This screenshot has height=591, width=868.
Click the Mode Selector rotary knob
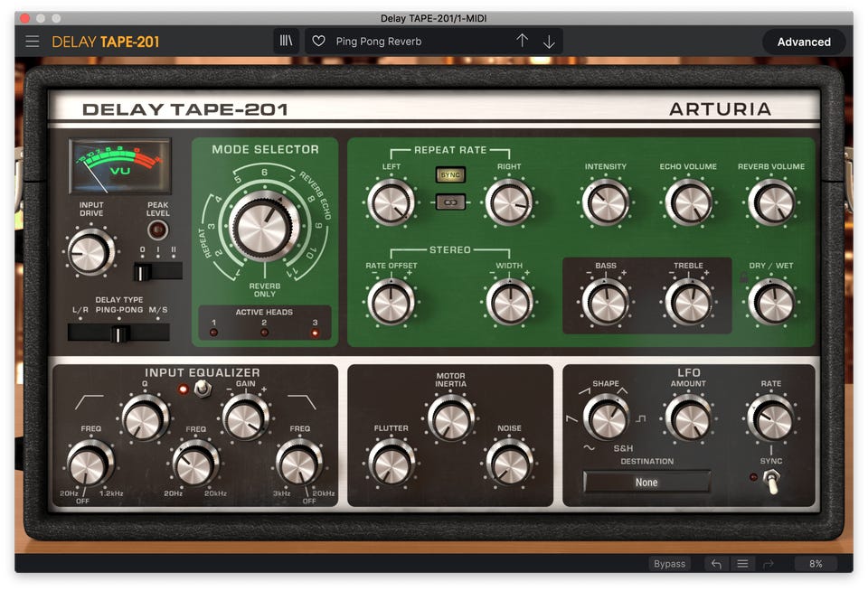(264, 227)
